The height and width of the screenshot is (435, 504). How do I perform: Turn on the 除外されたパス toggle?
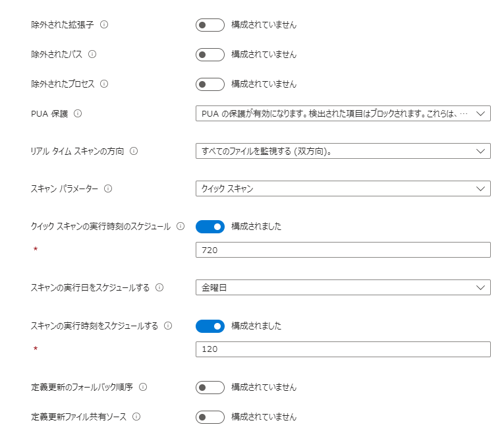pyautogui.click(x=210, y=55)
